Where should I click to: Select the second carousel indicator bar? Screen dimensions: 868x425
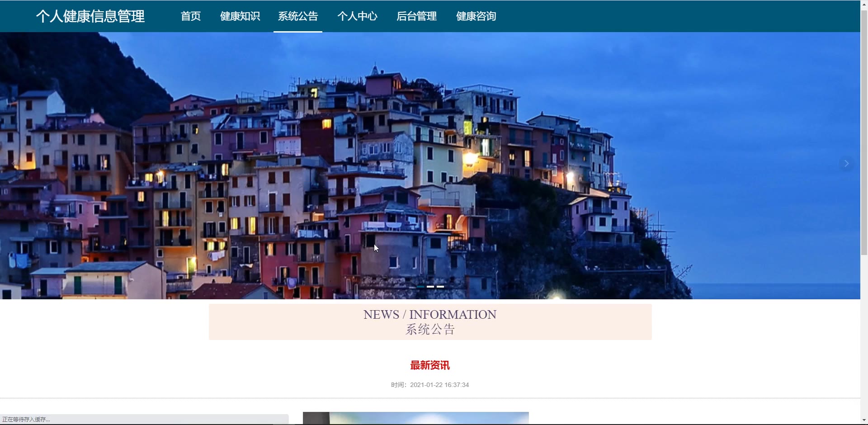click(430, 287)
